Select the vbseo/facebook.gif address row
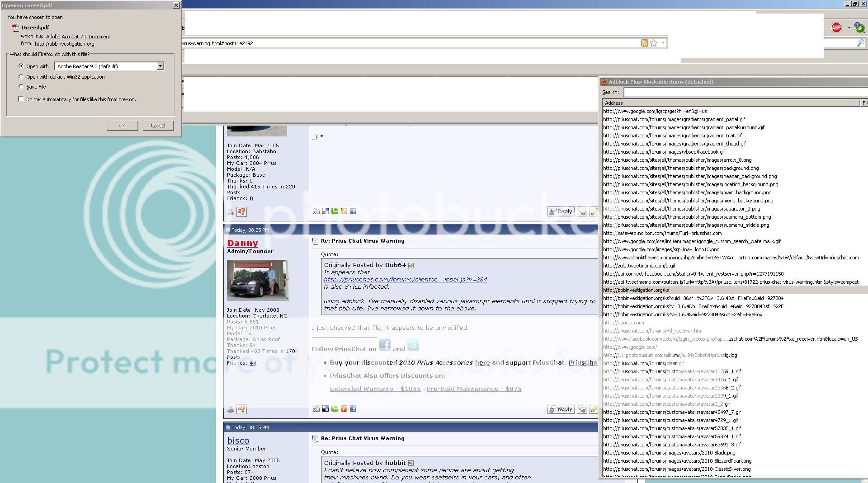Image resolution: width=868 pixels, height=483 pixels. [x=735, y=152]
